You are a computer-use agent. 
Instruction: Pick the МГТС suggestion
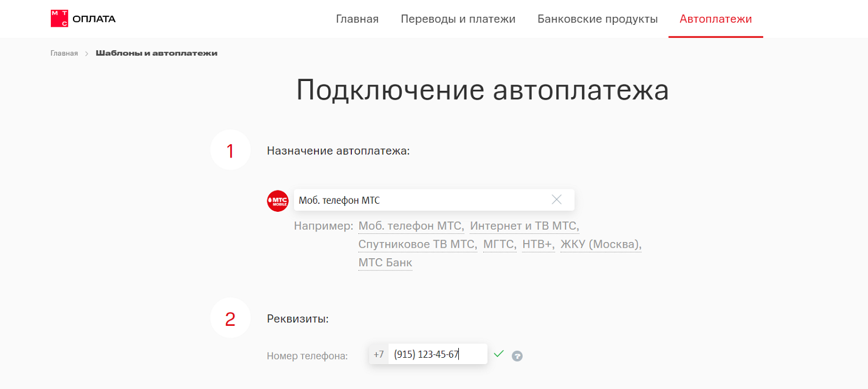pyautogui.click(x=499, y=244)
